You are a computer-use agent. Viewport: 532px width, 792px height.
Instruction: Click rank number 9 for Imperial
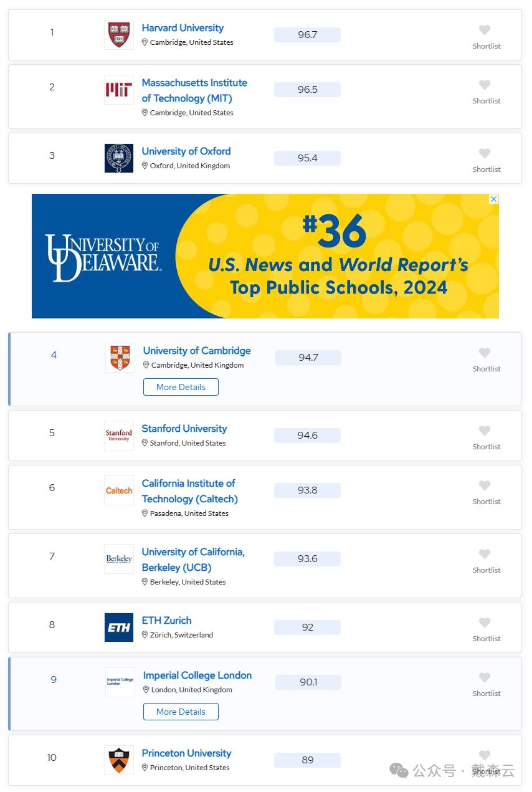coord(54,680)
